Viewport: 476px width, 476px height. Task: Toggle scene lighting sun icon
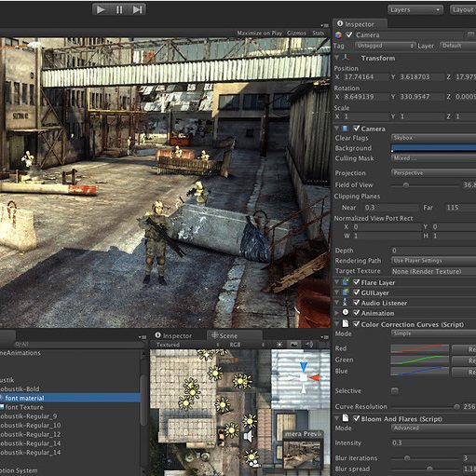279,345
